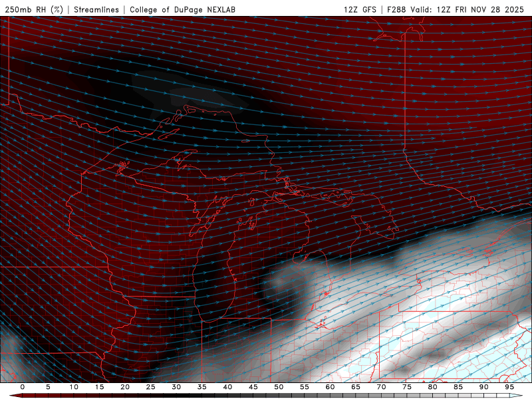Click 'College of DuPage NEXLAB' text
This screenshot has height=399, width=532.
pos(182,9)
